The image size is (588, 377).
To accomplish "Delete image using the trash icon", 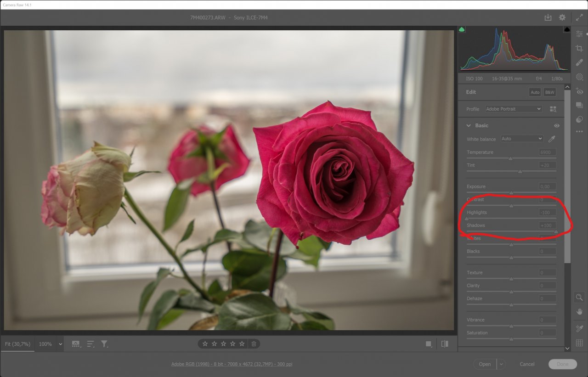I will pyautogui.click(x=254, y=343).
